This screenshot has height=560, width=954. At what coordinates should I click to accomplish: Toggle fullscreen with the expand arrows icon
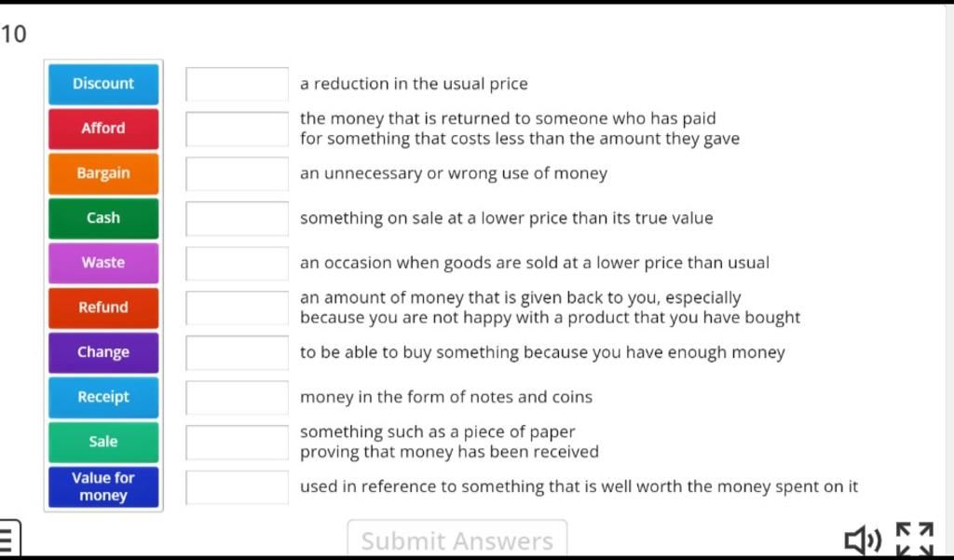pos(915,539)
